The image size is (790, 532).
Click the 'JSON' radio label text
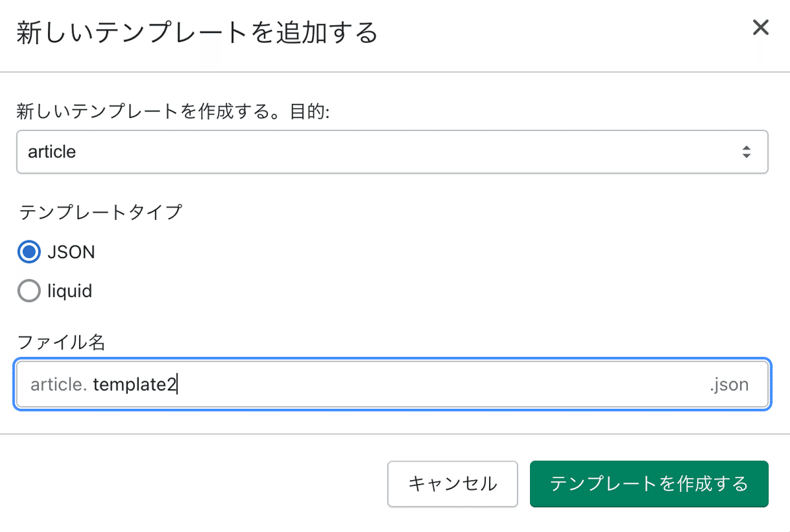point(71,252)
